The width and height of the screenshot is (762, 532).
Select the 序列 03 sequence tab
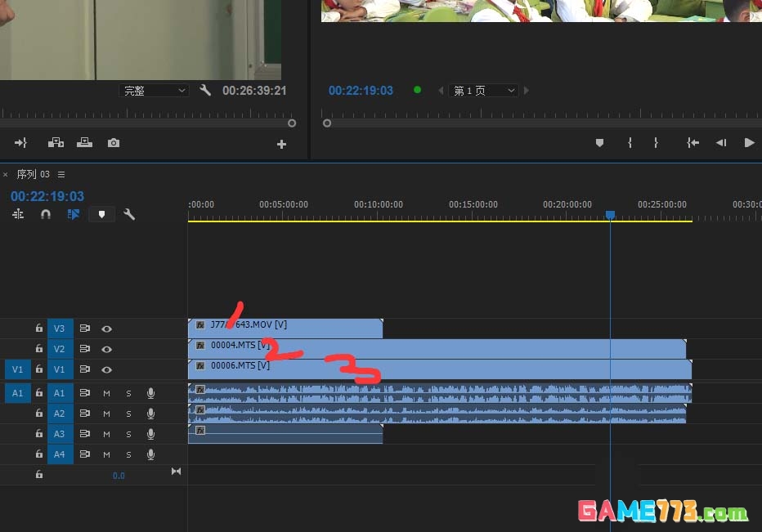tap(33, 174)
